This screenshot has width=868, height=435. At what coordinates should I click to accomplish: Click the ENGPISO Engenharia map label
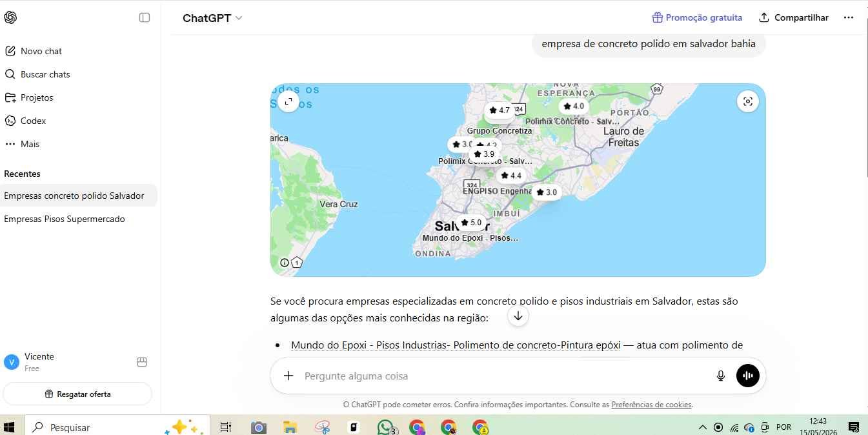497,191
